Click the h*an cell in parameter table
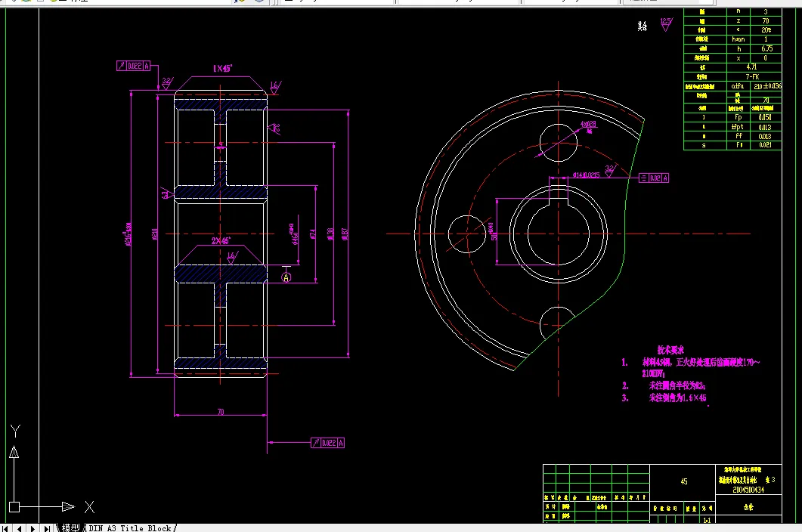Screen dimensions: 802x532 tap(739, 39)
